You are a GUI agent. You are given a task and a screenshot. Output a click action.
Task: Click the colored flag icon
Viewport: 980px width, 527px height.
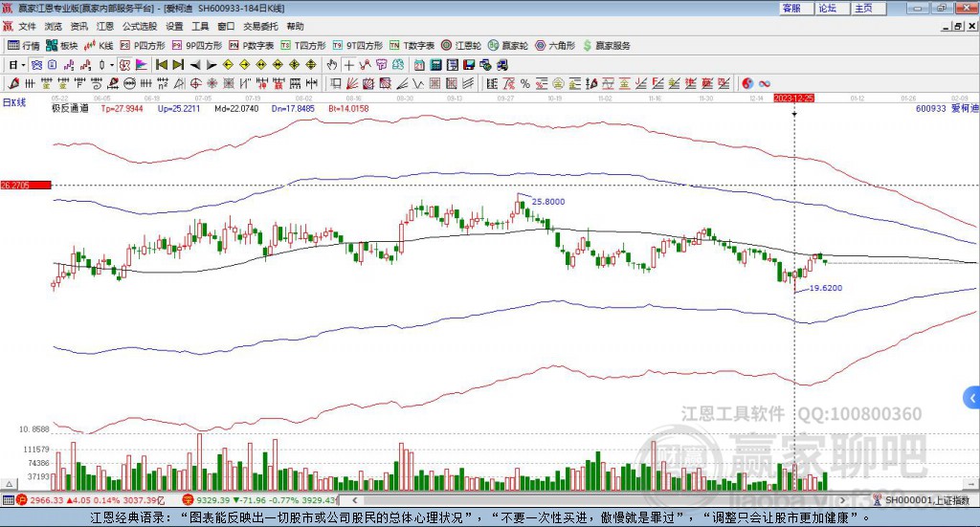(142, 65)
